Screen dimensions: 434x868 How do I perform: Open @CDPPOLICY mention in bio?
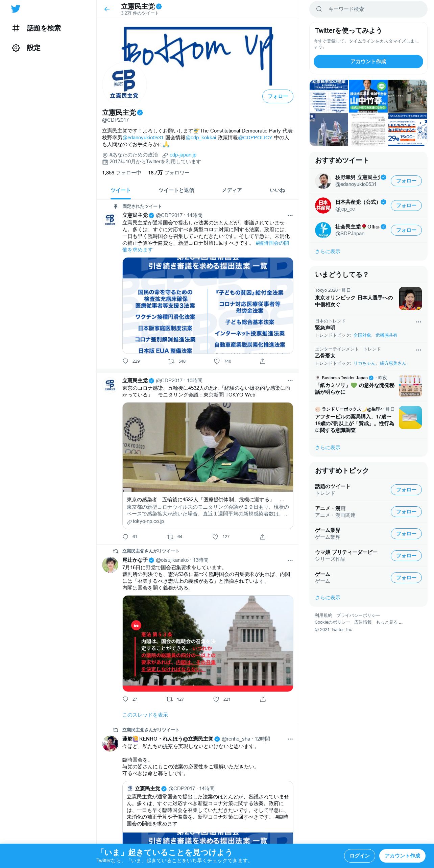[255, 138]
